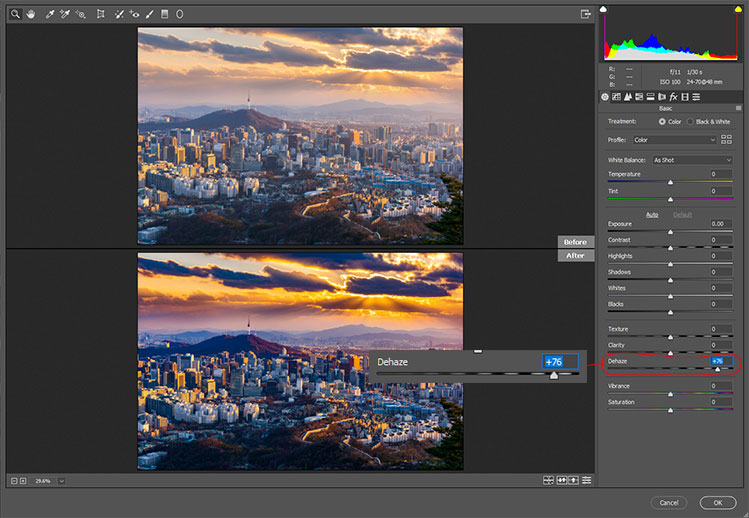Select the Color Sampler tool
This screenshot has width=749, height=518.
[x=64, y=14]
